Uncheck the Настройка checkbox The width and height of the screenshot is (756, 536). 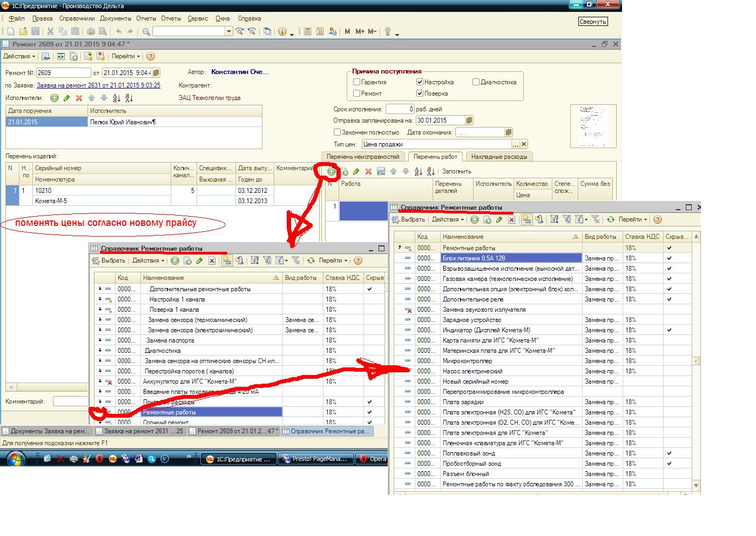[x=420, y=82]
